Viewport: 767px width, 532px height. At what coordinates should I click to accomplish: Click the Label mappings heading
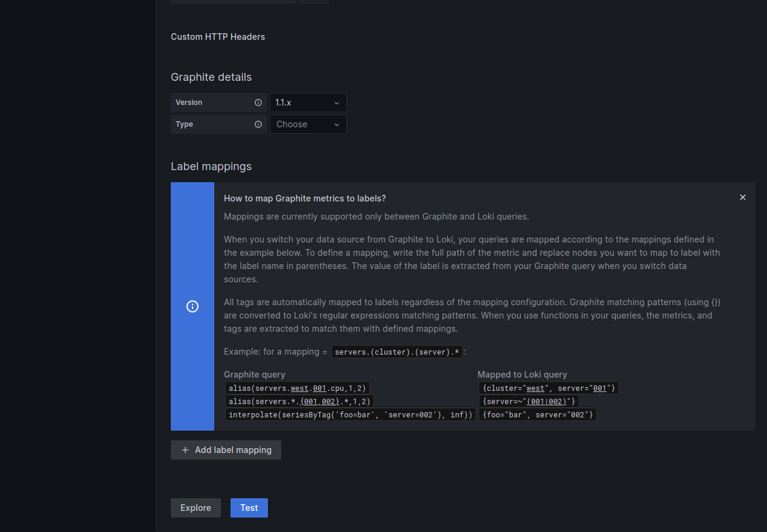(x=211, y=166)
